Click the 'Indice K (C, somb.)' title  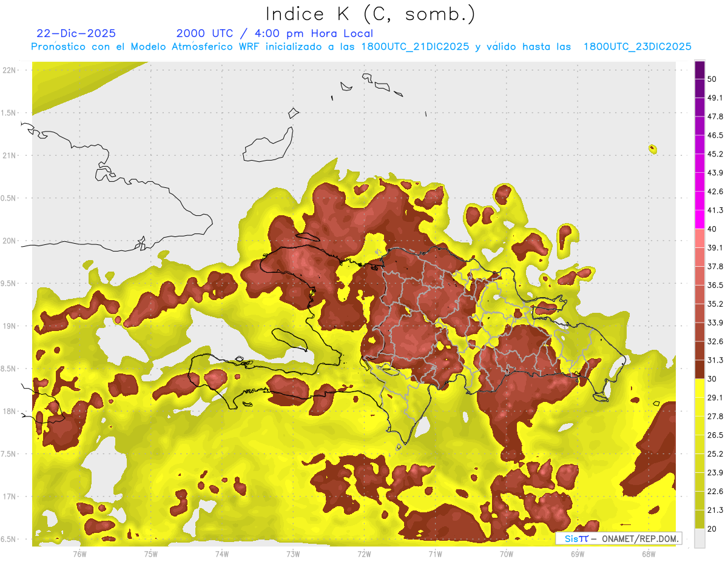point(370,14)
